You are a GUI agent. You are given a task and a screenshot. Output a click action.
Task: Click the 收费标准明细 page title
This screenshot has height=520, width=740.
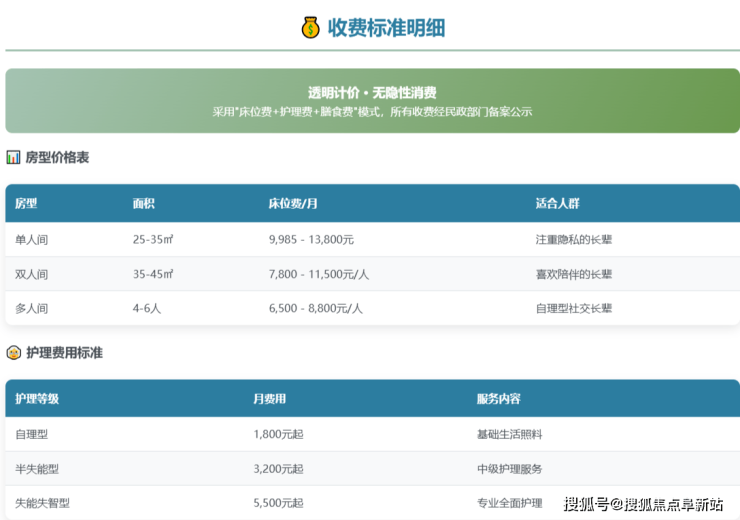386,27
